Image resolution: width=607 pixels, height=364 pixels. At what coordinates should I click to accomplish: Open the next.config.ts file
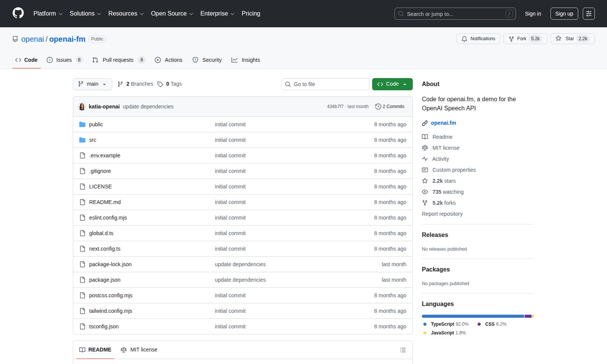tap(105, 249)
